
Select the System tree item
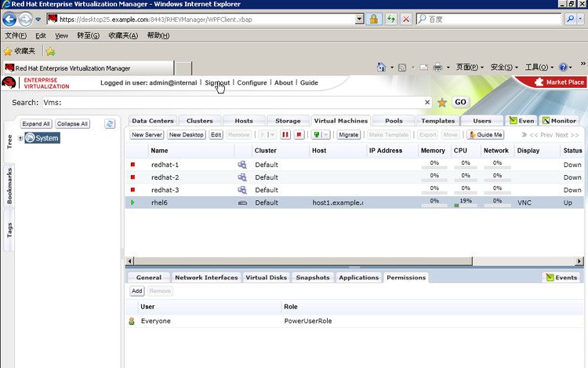point(42,138)
